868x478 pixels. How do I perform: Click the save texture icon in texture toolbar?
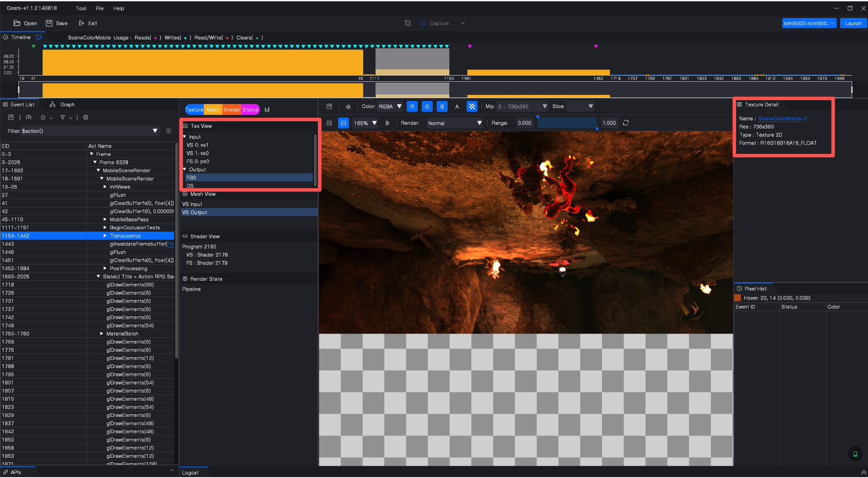click(x=329, y=106)
